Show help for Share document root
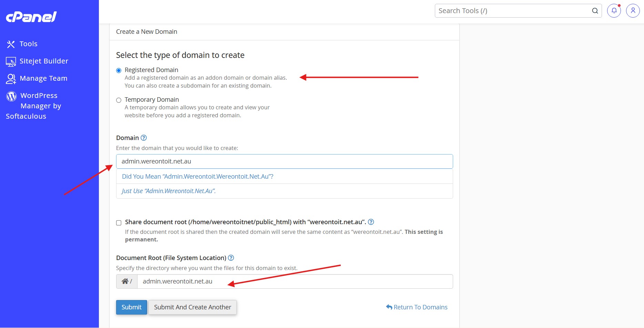This screenshot has height=328, width=644. point(371,222)
